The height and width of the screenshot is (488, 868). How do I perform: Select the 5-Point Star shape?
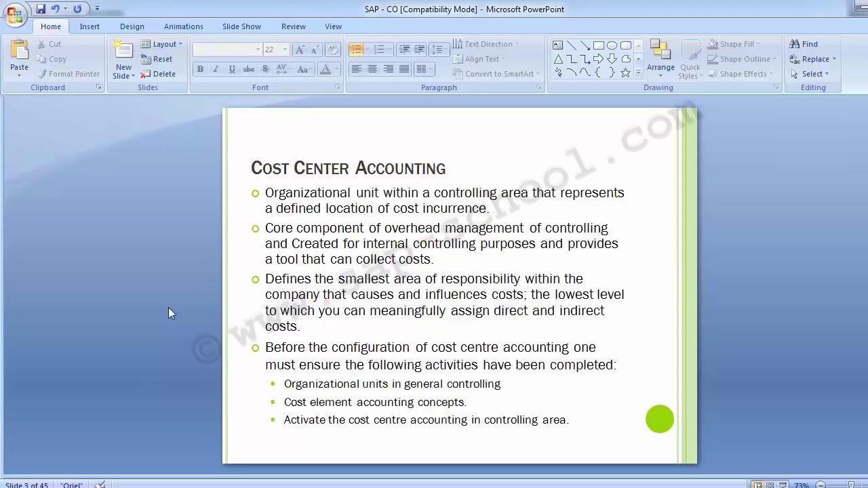625,73
